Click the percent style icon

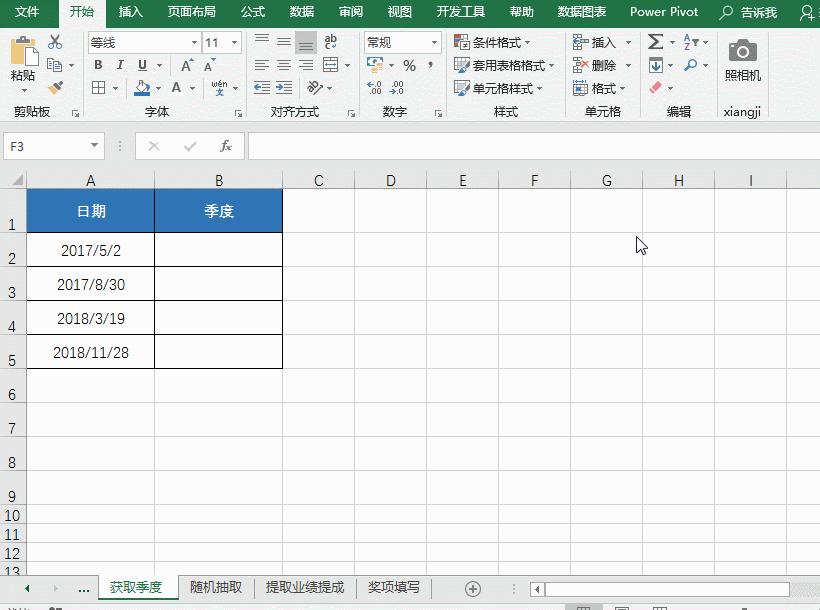point(410,65)
